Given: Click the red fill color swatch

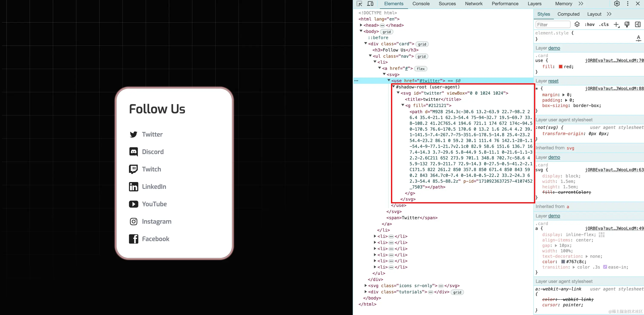Looking at the screenshot, I should (561, 66).
